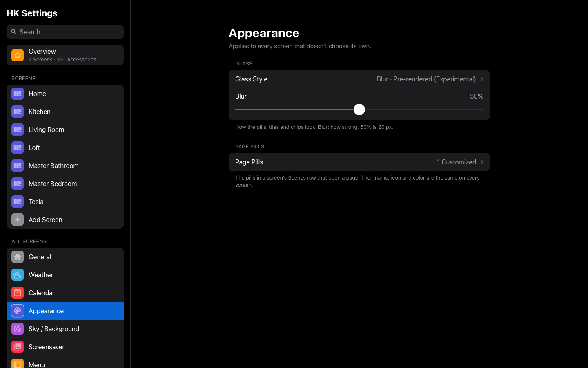Open Sky / Background settings
Screen dimensions: 588x368
[65, 329]
